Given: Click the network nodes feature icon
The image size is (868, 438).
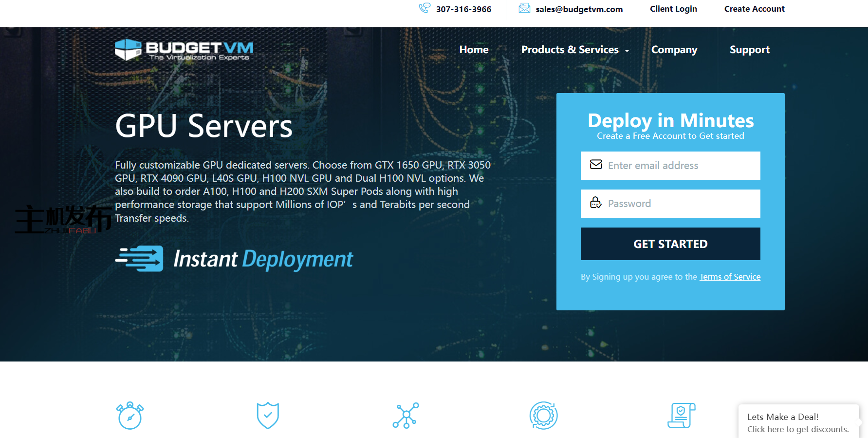Looking at the screenshot, I should pyautogui.click(x=406, y=416).
